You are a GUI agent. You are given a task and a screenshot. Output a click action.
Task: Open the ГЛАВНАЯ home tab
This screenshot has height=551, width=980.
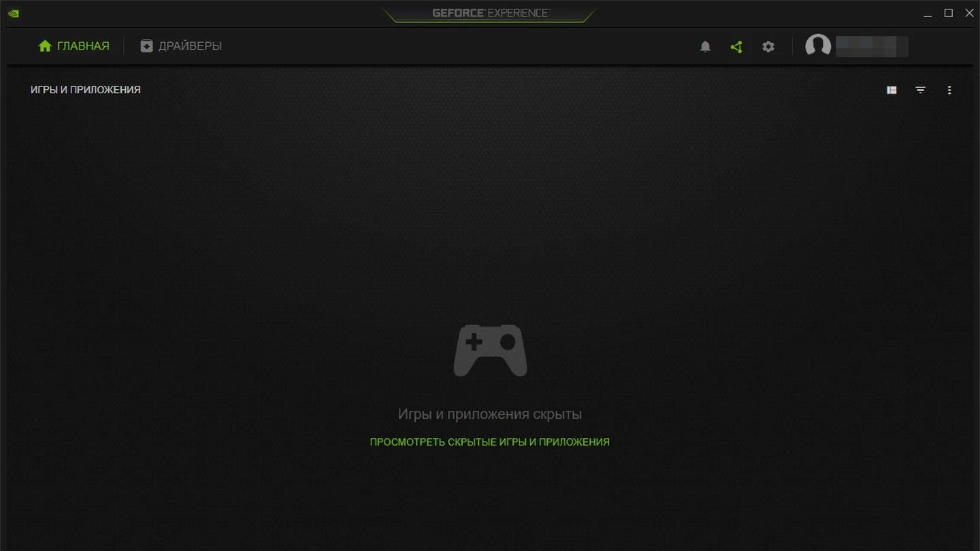(x=73, y=46)
